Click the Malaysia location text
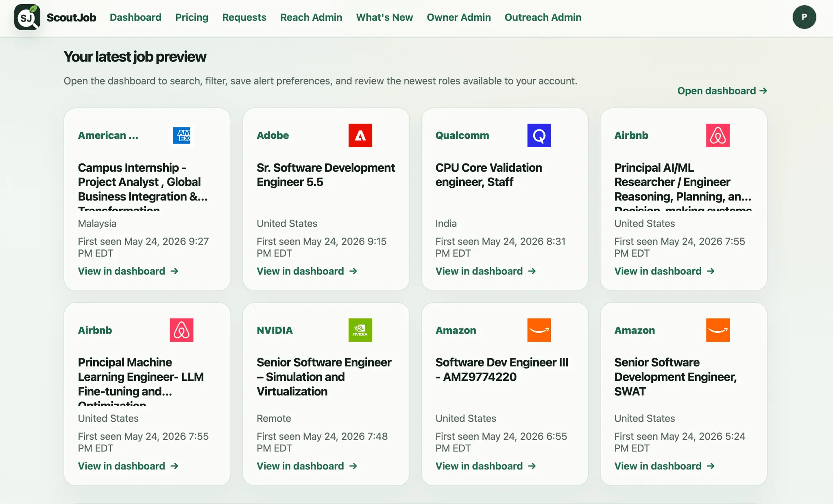This screenshot has width=833, height=504. coord(97,223)
